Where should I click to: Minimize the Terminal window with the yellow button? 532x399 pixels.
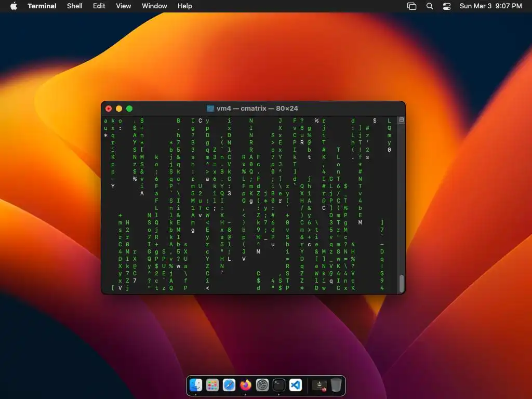[x=119, y=109]
